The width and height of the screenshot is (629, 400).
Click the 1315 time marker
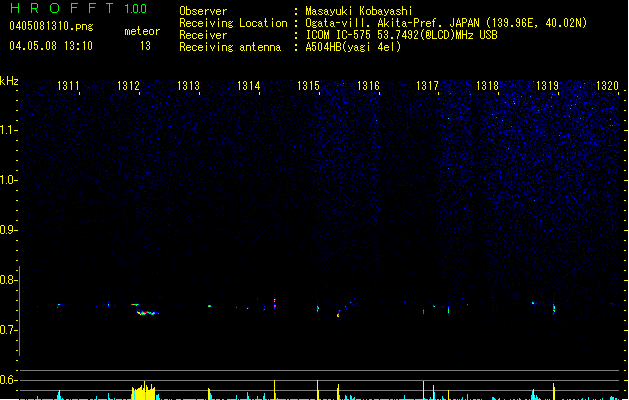point(308,86)
